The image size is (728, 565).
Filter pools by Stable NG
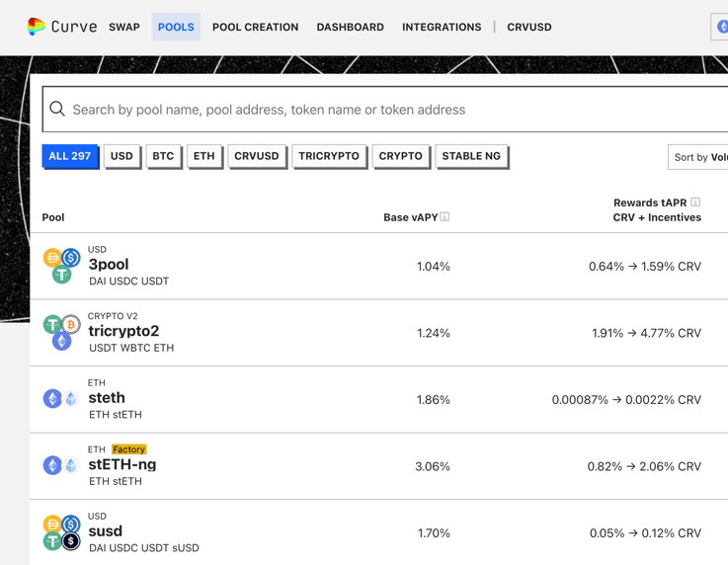[471, 156]
